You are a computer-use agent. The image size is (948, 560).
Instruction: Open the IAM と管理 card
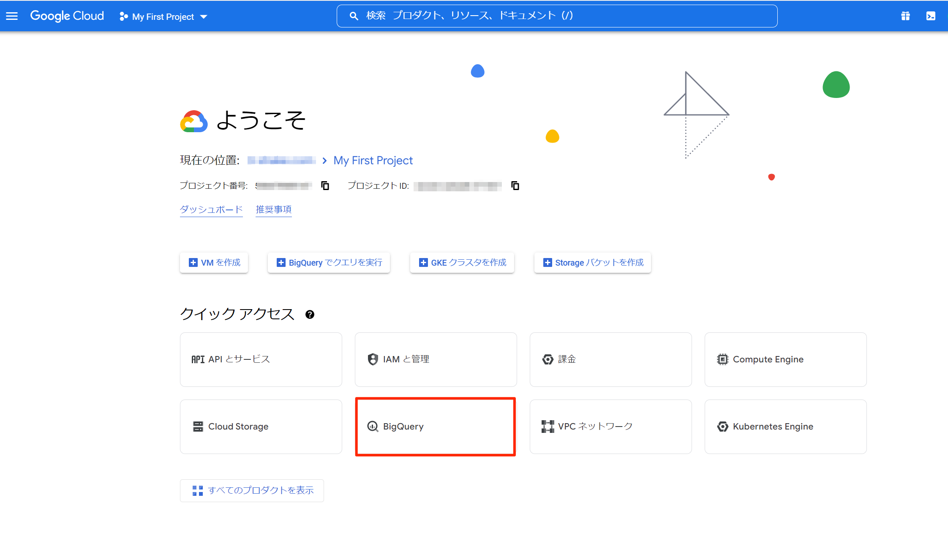[436, 359]
